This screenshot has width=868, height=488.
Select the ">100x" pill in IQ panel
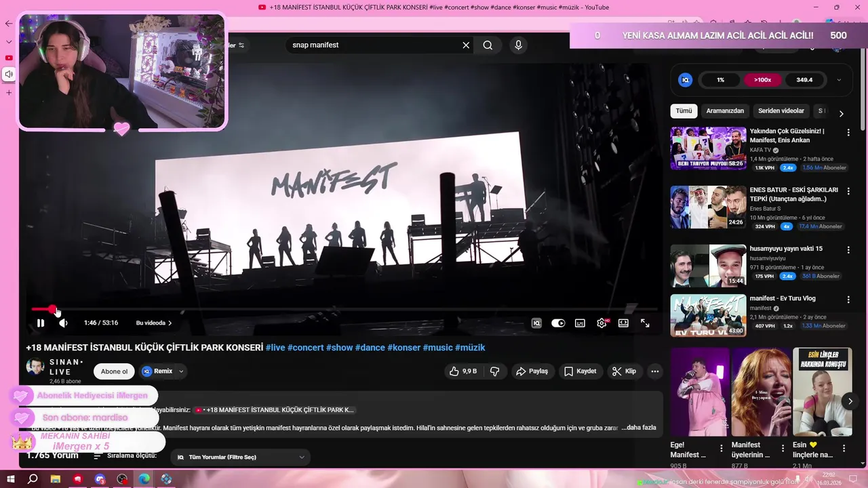[762, 80]
